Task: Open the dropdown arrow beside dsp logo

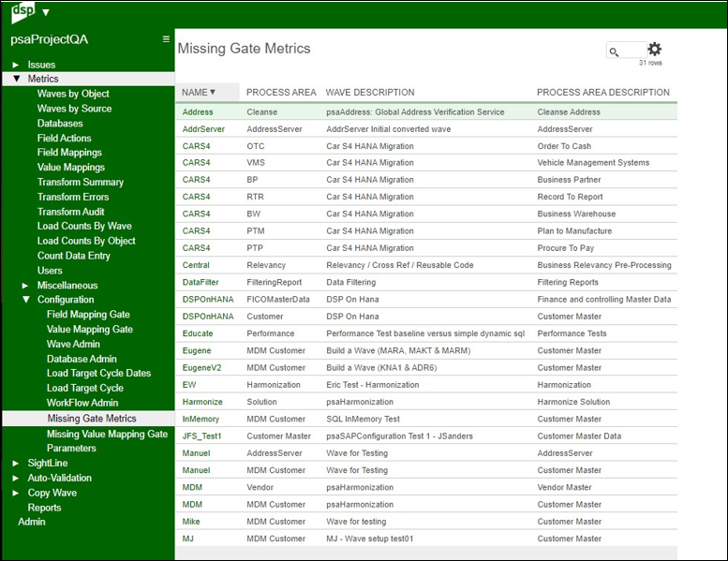Action: (x=46, y=12)
